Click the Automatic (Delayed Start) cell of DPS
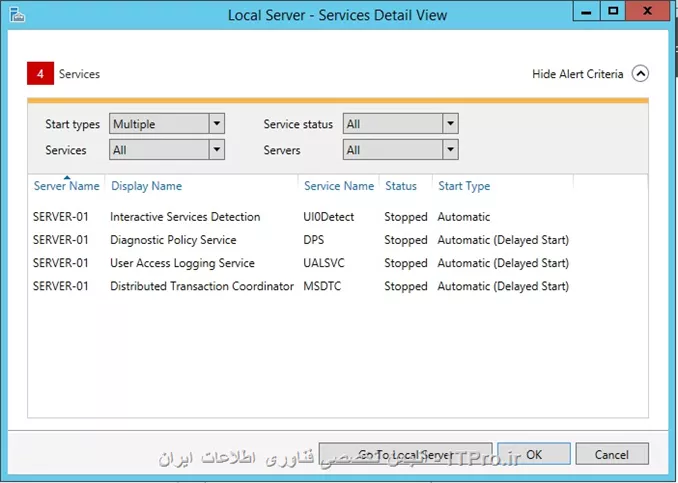 click(x=503, y=240)
